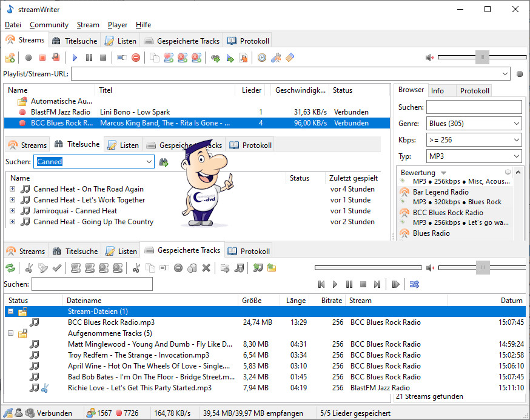530x420 pixels.
Task: Expand the Canned Heat - On The Road Again entry
Action: coord(13,189)
